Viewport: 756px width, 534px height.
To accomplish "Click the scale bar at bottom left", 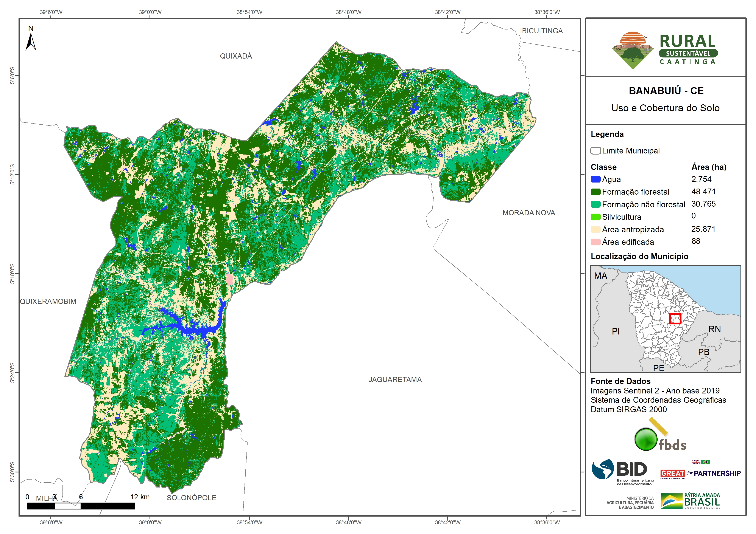I will click(81, 506).
